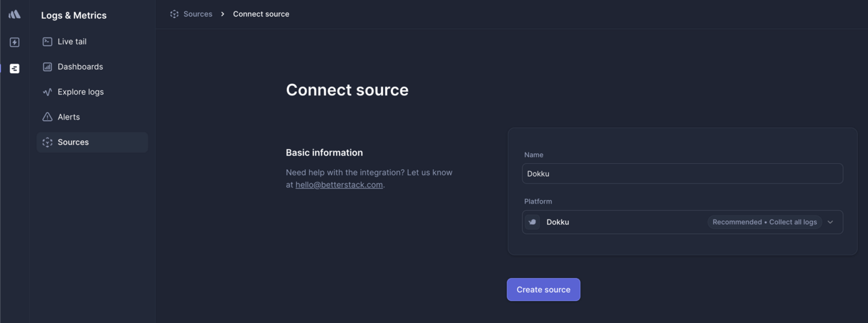868x323 pixels.
Task: Select the Logs & Metrics rail icon
Action: click(14, 68)
